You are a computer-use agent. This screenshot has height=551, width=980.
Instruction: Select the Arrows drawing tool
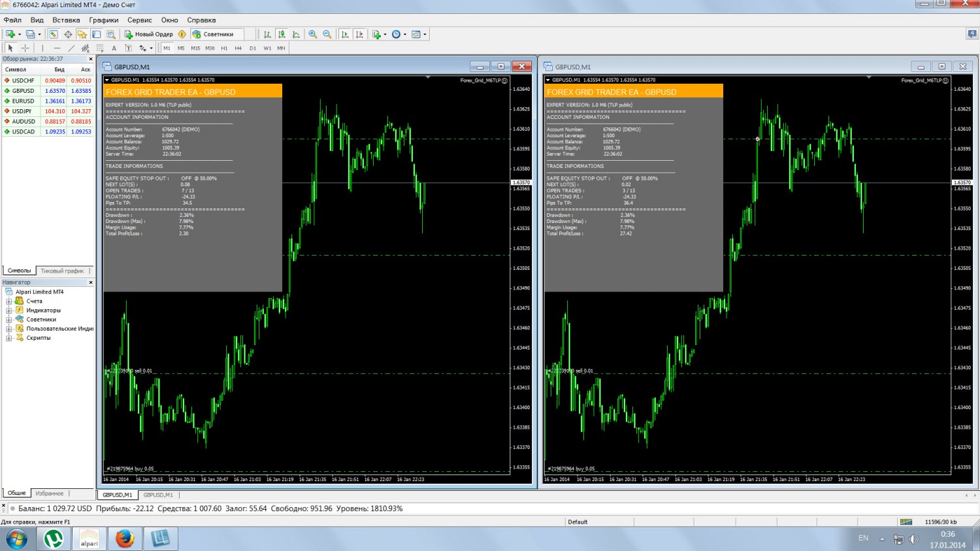(x=142, y=48)
